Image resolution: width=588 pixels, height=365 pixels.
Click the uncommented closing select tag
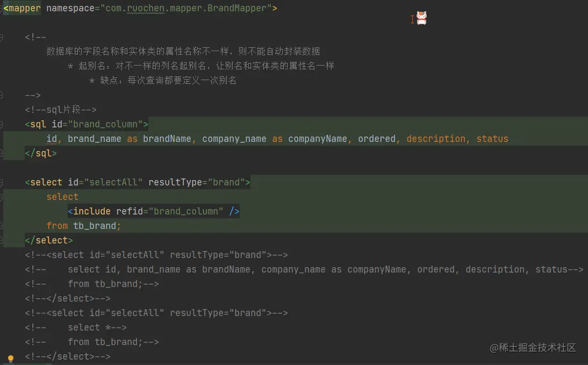(49, 240)
